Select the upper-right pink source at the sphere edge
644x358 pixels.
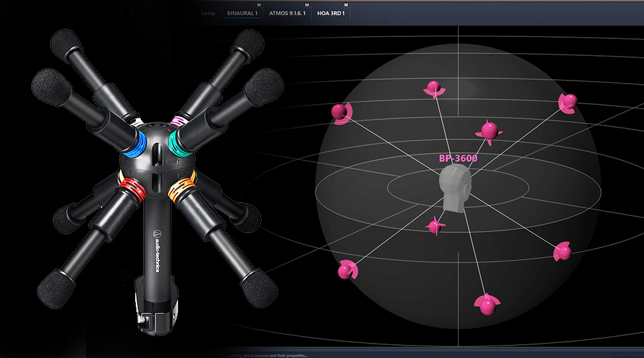[569, 102]
